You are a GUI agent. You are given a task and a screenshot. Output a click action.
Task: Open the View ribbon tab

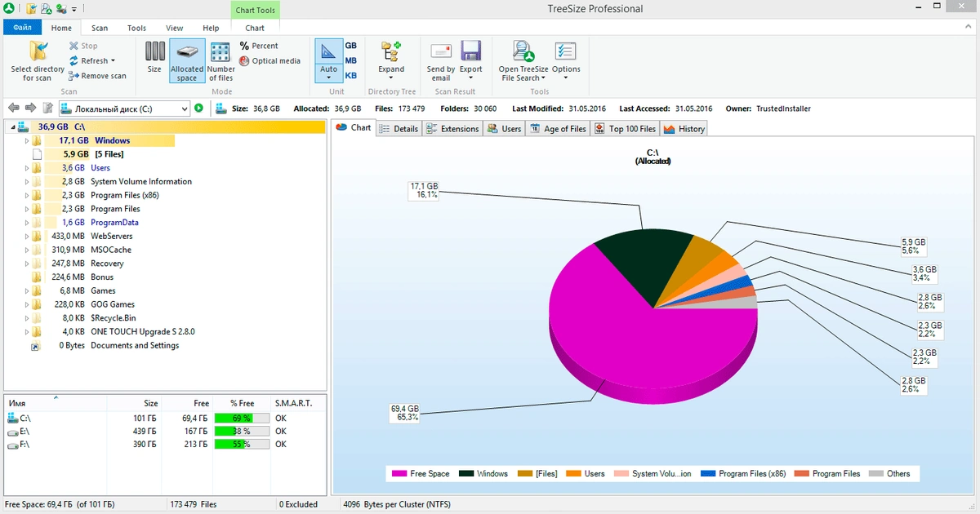pyautogui.click(x=175, y=28)
